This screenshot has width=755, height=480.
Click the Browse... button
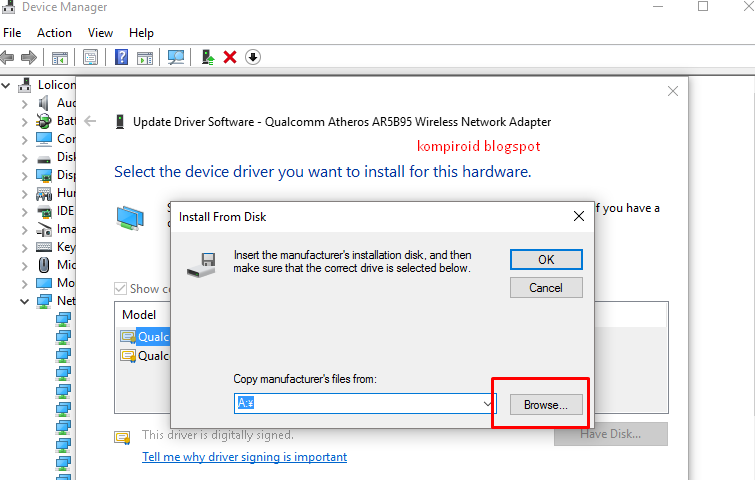[546, 405]
